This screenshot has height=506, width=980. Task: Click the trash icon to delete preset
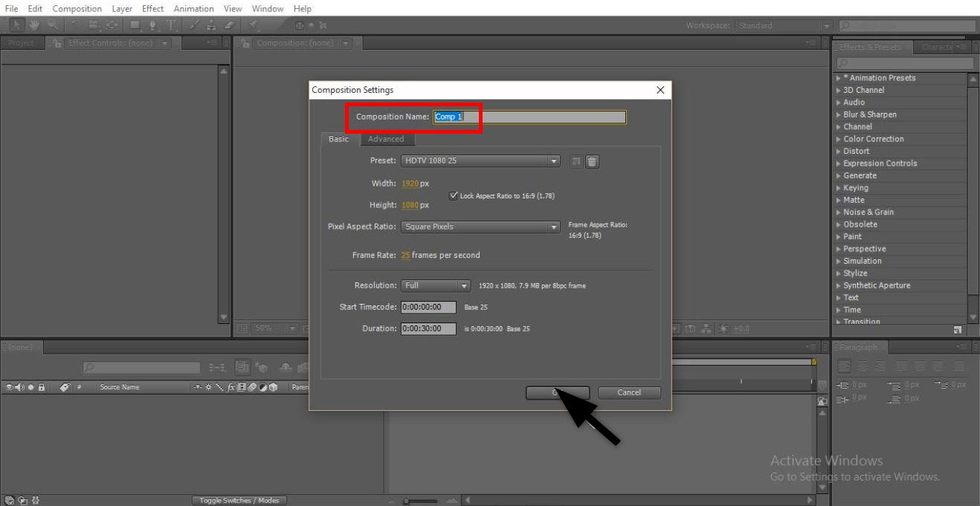point(592,161)
